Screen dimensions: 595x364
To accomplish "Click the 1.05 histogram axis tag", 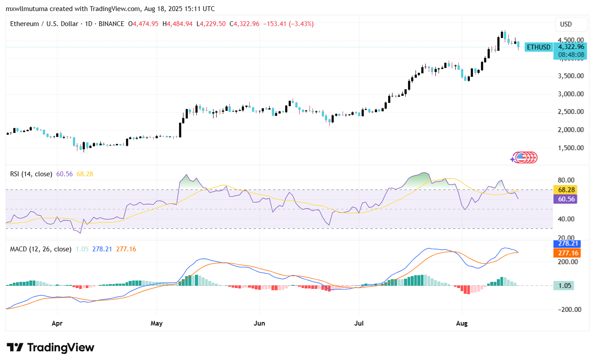I will tap(566, 286).
